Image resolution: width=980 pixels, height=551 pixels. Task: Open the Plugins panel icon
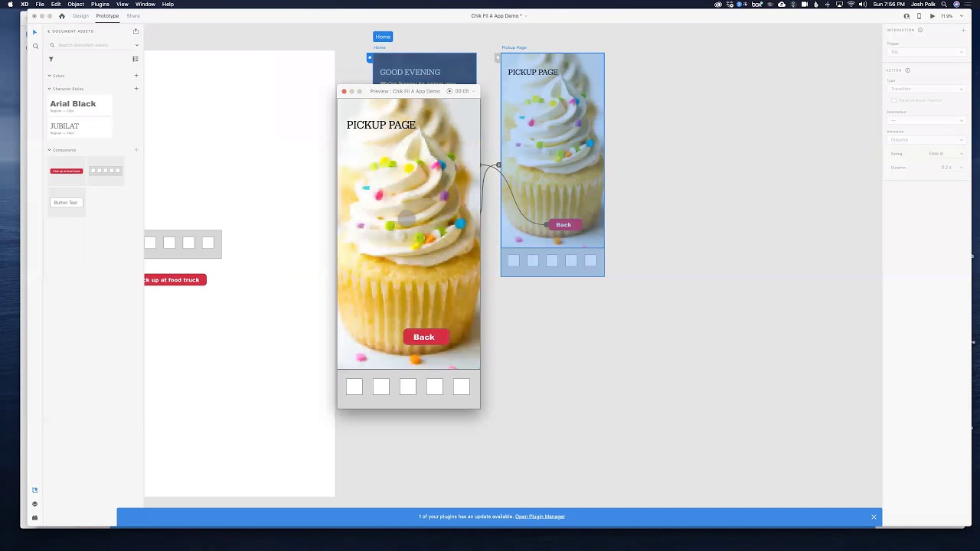point(34,518)
